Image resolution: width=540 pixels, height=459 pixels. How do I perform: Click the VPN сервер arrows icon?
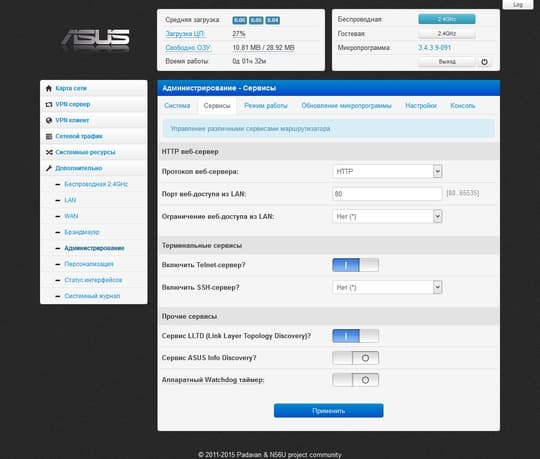click(x=49, y=104)
